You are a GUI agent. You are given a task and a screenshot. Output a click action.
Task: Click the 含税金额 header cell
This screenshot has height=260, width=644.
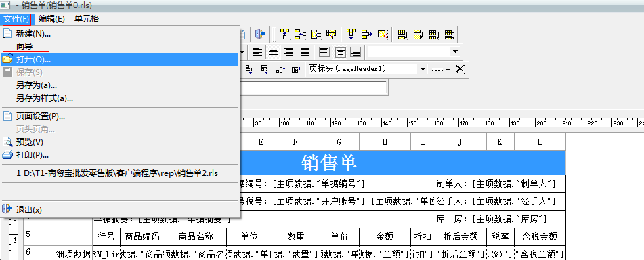click(x=540, y=236)
